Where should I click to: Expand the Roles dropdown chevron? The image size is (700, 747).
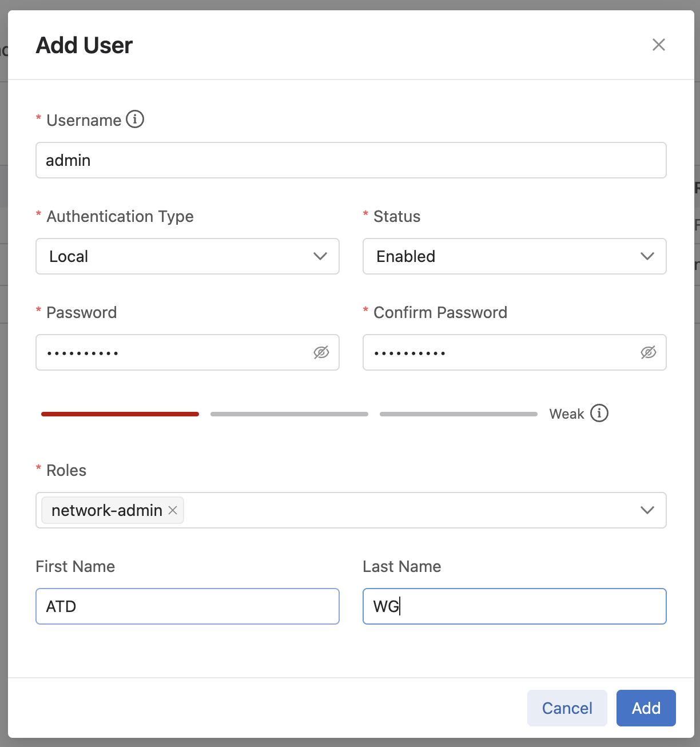647,510
